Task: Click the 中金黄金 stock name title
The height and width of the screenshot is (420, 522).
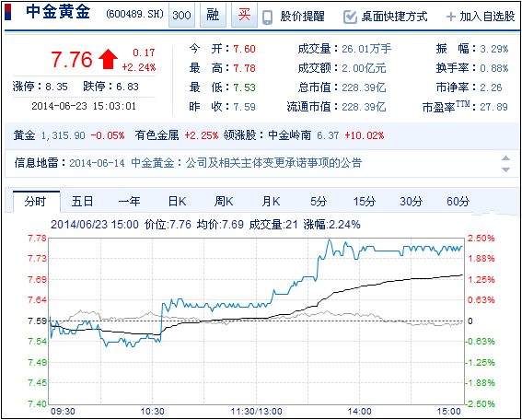Action: click(58, 12)
